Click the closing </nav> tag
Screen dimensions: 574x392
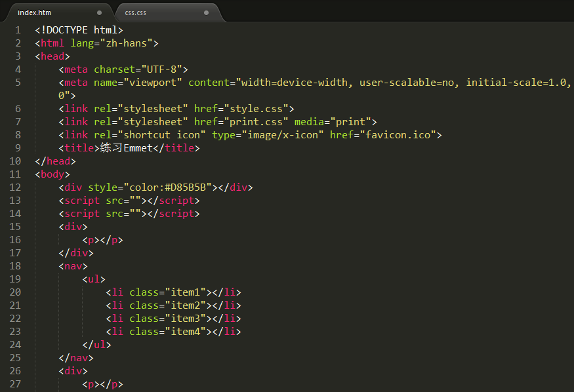click(76, 358)
